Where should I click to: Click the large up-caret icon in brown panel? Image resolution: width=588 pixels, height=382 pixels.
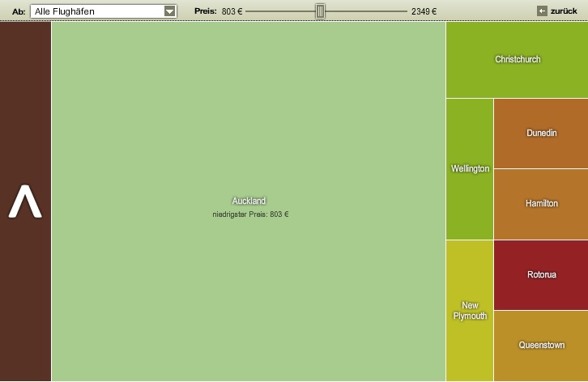coord(25,202)
